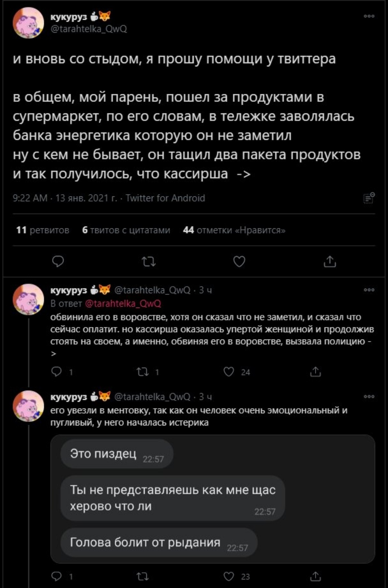This screenshot has width=388, height=588.
Task: Open more options on the second reply
Action: pyautogui.click(x=369, y=397)
